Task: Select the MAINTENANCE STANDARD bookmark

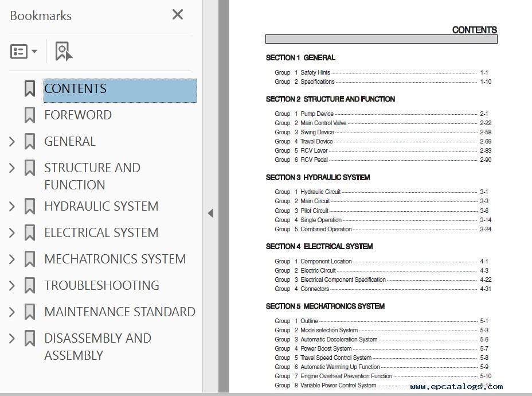Action: click(x=120, y=312)
